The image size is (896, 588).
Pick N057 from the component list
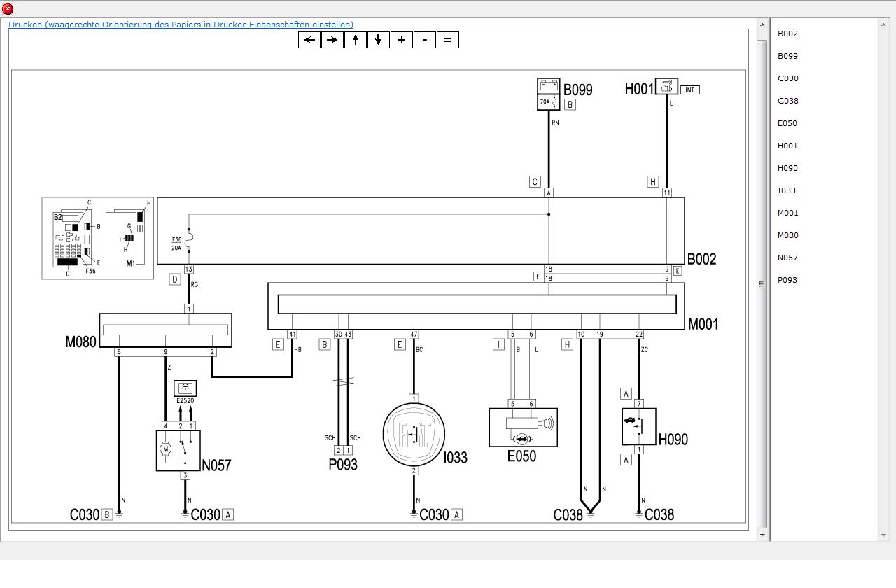787,258
